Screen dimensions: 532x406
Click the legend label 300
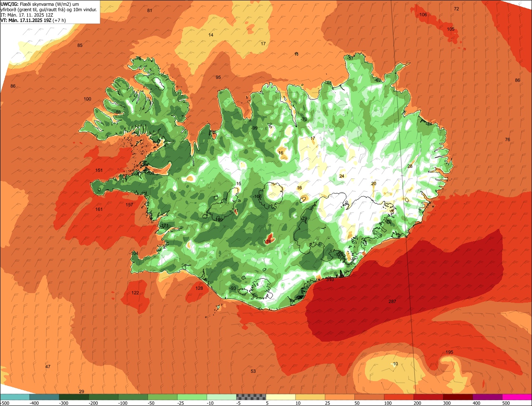click(447, 403)
